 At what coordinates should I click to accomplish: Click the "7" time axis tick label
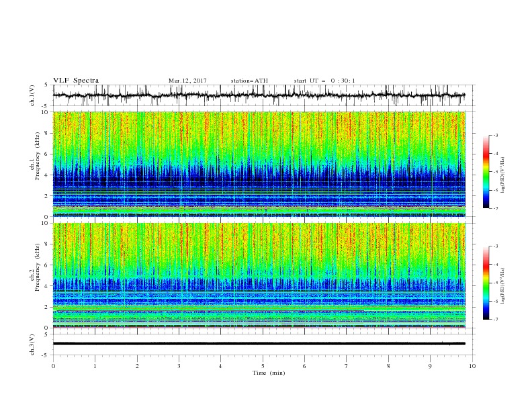click(347, 366)
